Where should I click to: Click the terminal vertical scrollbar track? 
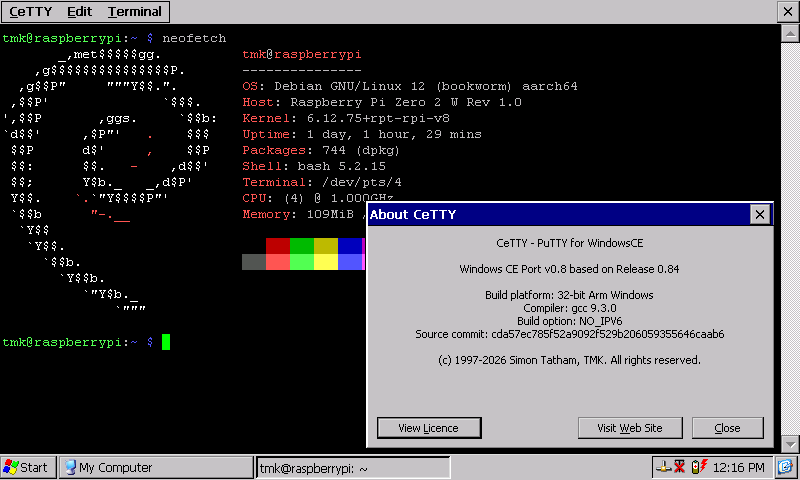(790, 239)
